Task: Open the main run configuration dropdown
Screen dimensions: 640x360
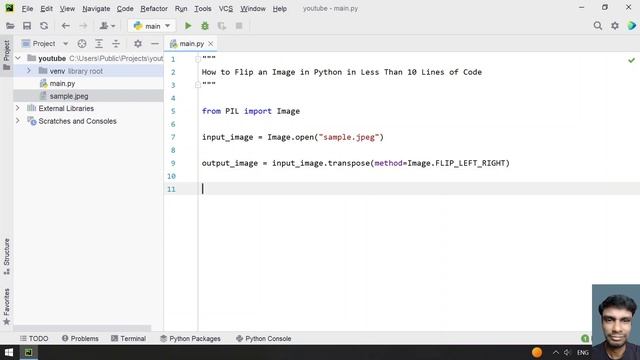Action: 152,26
